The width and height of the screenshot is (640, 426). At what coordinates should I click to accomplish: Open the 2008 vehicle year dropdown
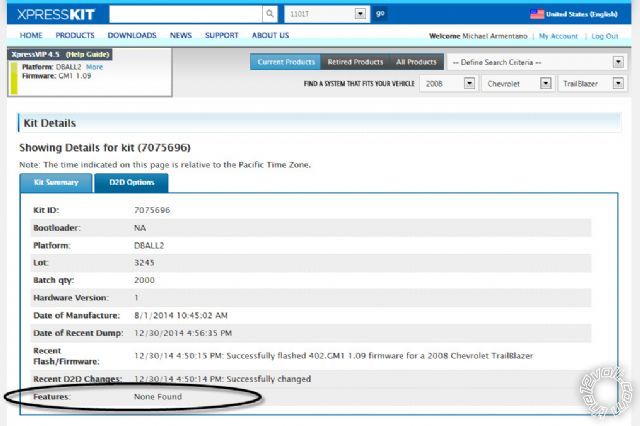447,84
